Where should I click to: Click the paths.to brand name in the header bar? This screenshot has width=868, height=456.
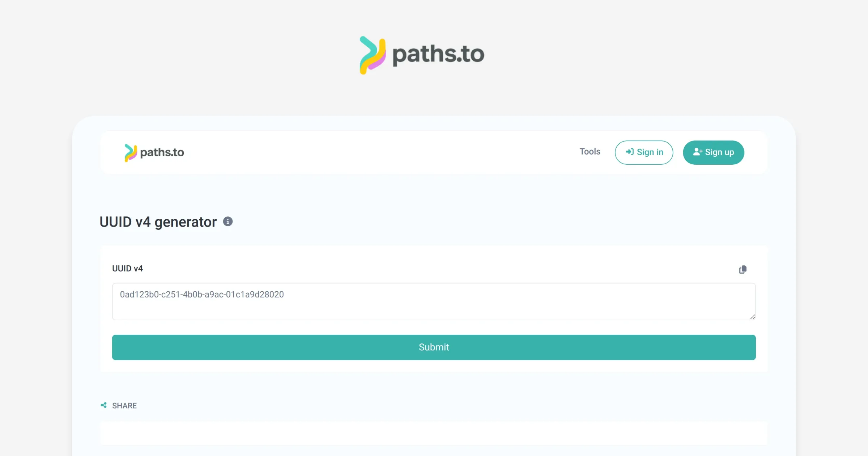click(x=162, y=152)
